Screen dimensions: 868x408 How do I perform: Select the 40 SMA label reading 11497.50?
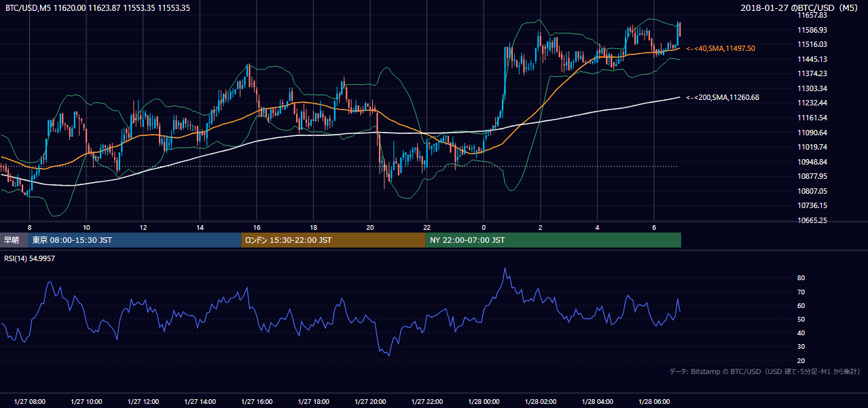pyautogui.click(x=721, y=48)
